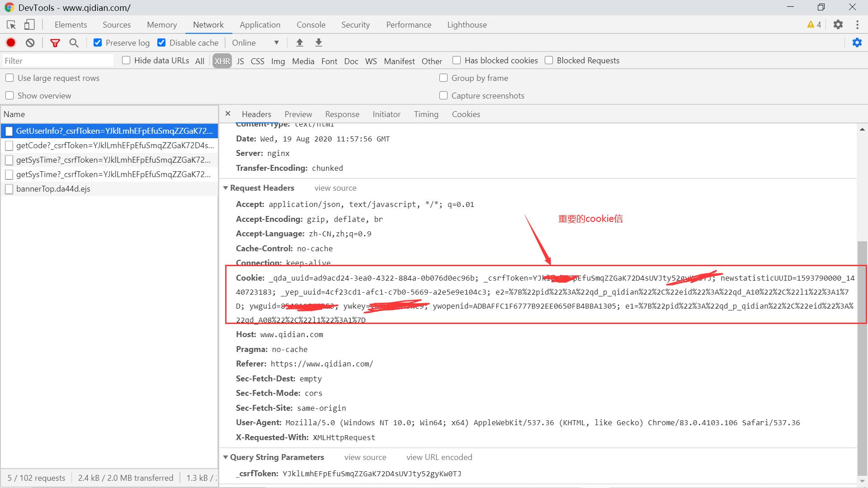Stop recording network log
This screenshot has height=488, width=868.
pyautogui.click(x=10, y=42)
